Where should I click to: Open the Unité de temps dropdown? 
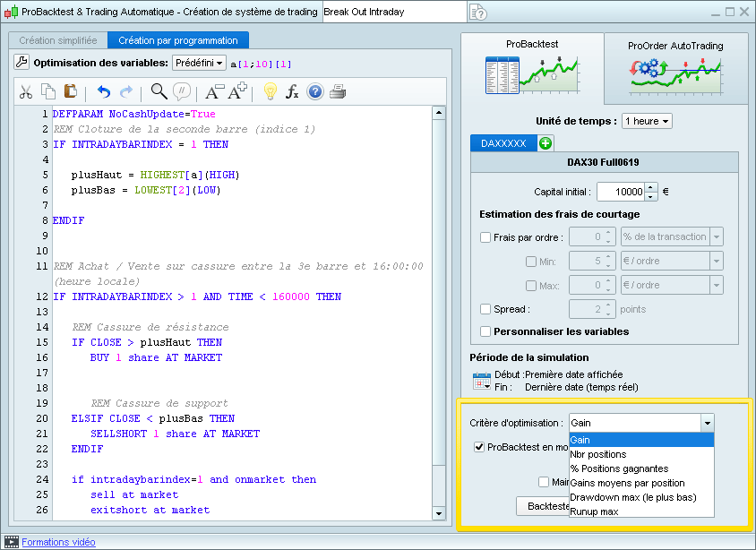point(646,121)
